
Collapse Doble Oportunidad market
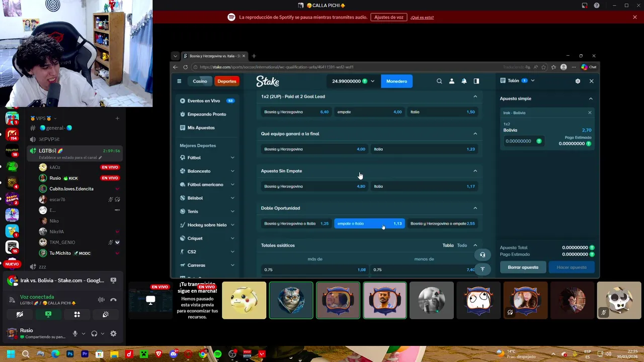tap(475, 208)
